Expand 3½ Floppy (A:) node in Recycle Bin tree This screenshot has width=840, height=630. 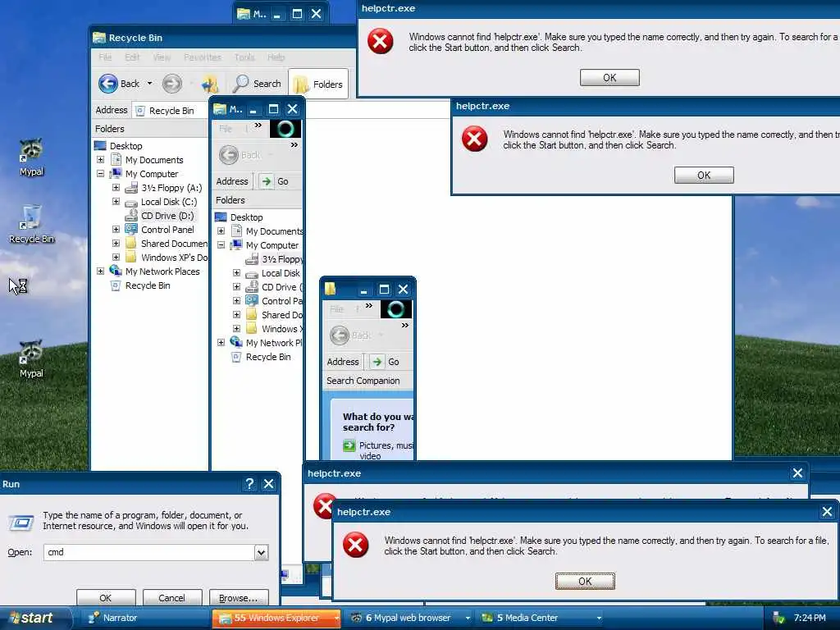(x=116, y=188)
